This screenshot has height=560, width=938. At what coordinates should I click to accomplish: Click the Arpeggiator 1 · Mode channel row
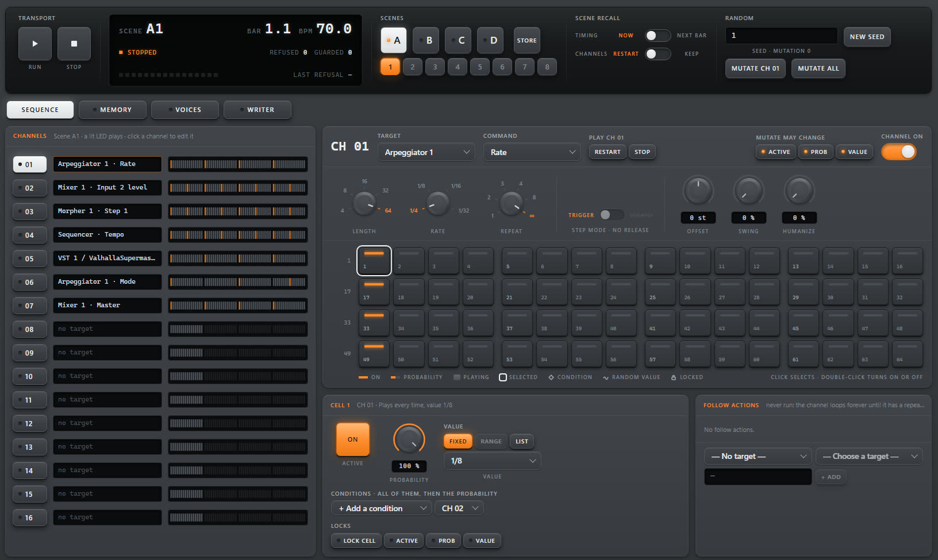click(x=107, y=282)
